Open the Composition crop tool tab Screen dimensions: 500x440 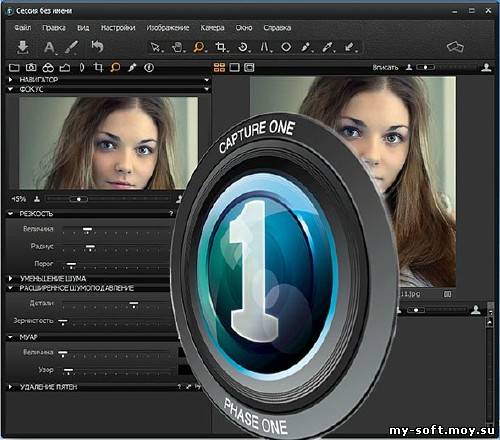tap(98, 67)
